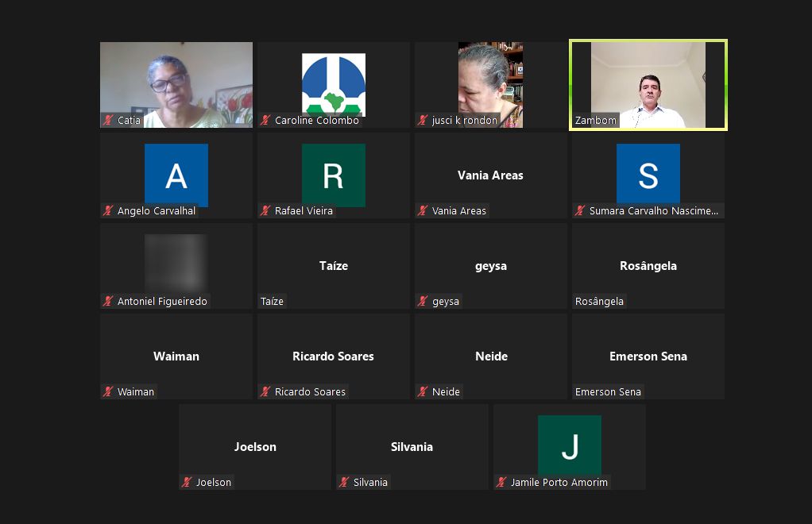Click Antoniel Figueiredo's muted microphone icon
This screenshot has height=524, width=812.
point(108,302)
